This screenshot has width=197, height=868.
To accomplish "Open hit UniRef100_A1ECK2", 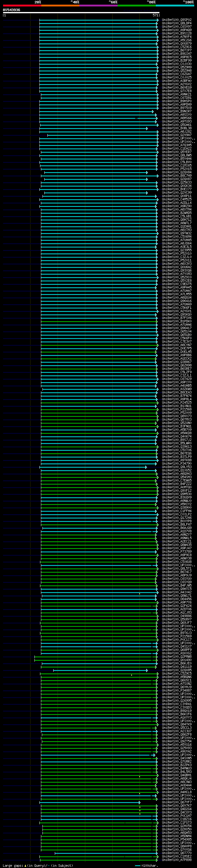I will [x=176, y=358].
